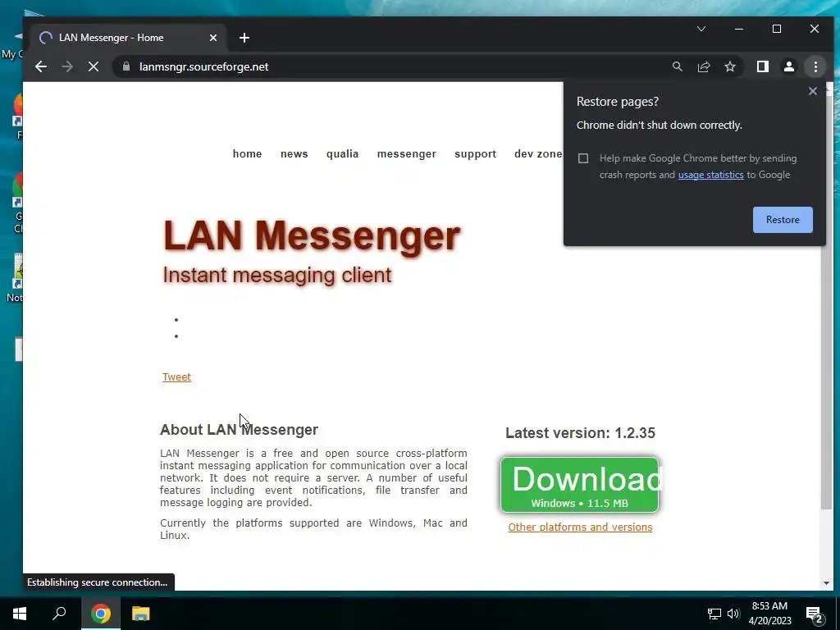Open the dev zone menu item

point(538,153)
